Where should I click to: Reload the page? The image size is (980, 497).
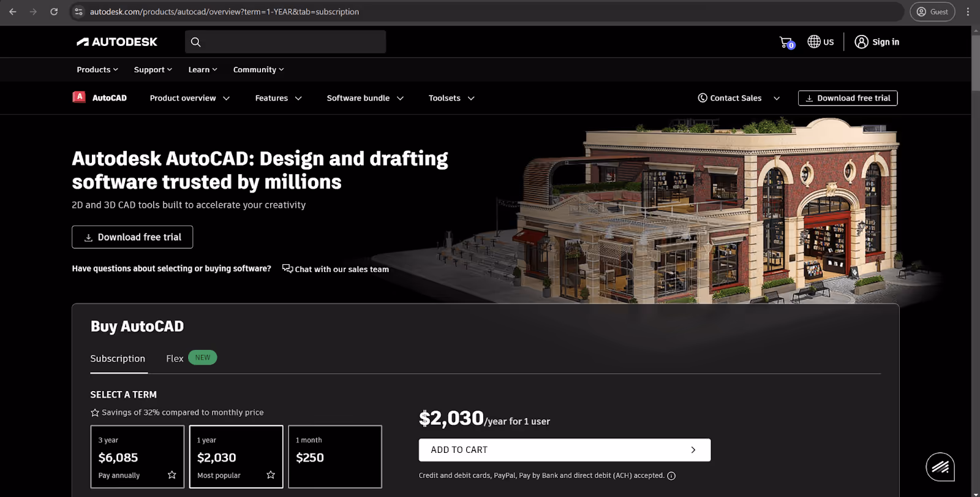54,12
